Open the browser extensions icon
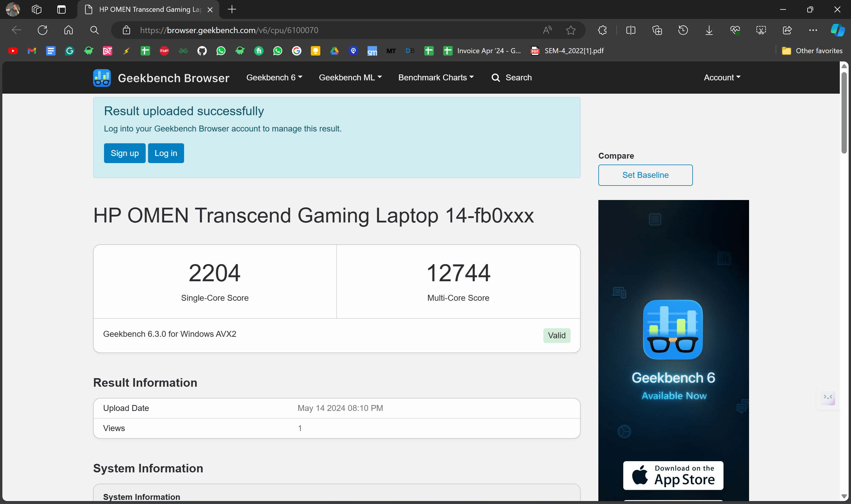The width and height of the screenshot is (851, 504). pyautogui.click(x=602, y=30)
